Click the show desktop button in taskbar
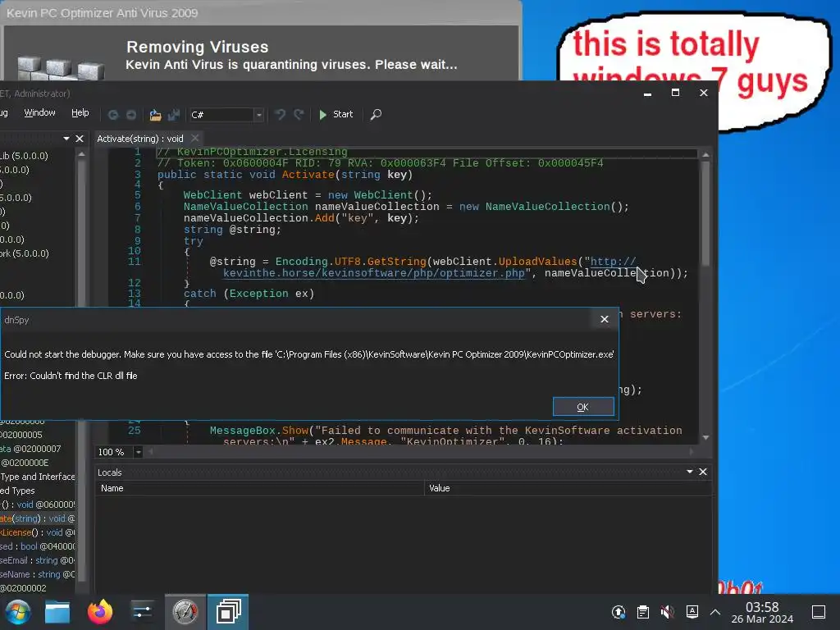This screenshot has width=840, height=630. pos(819,612)
